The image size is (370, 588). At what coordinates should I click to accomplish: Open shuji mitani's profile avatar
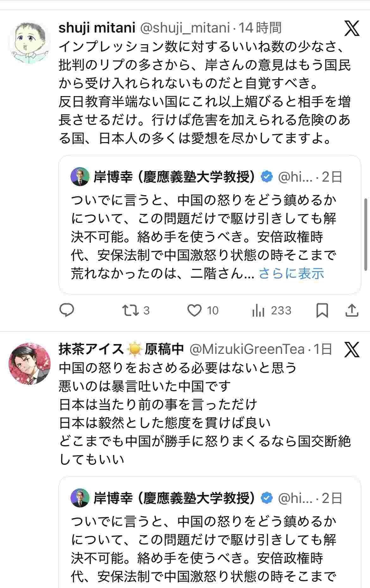pos(29,43)
